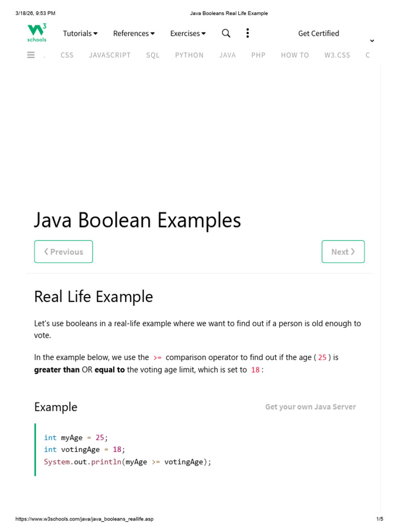Open the hamburger sidebar menu icon
The image size is (399, 532).
(x=31, y=55)
